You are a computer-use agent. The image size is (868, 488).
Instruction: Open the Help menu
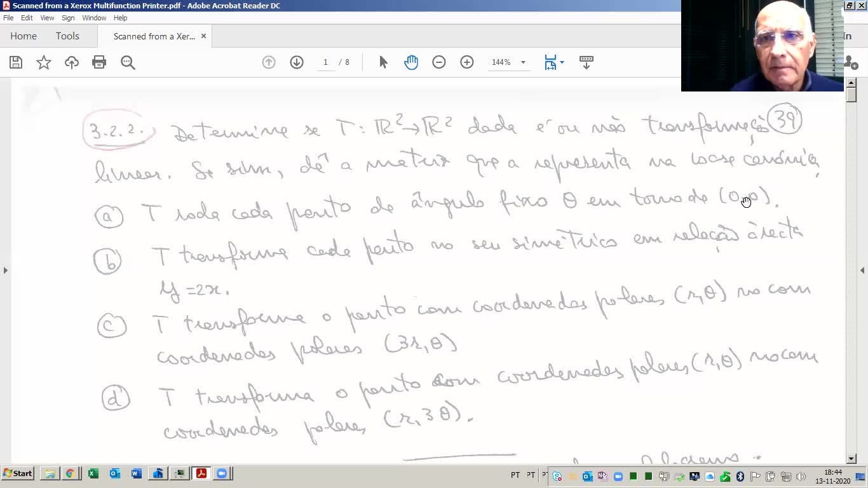tap(120, 18)
